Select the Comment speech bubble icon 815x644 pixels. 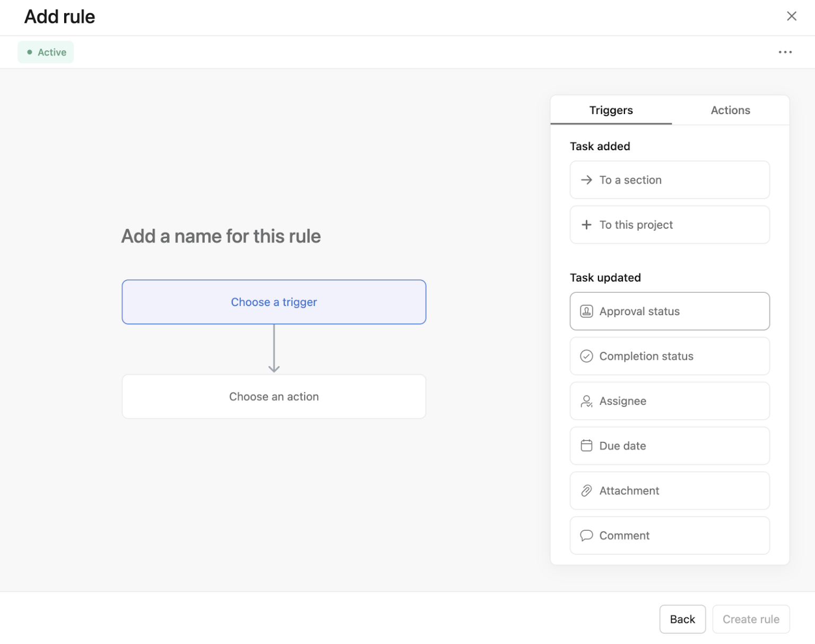(x=586, y=535)
